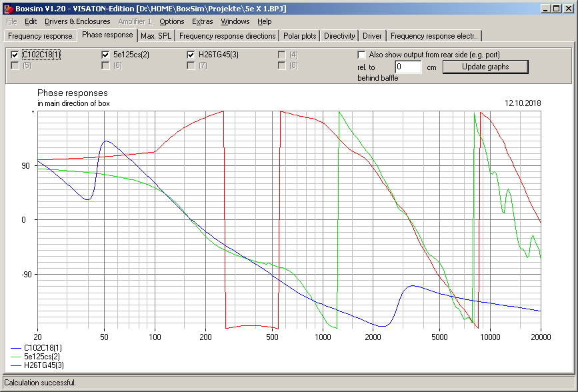
Task: Open the Extras menu
Action: [x=202, y=21]
